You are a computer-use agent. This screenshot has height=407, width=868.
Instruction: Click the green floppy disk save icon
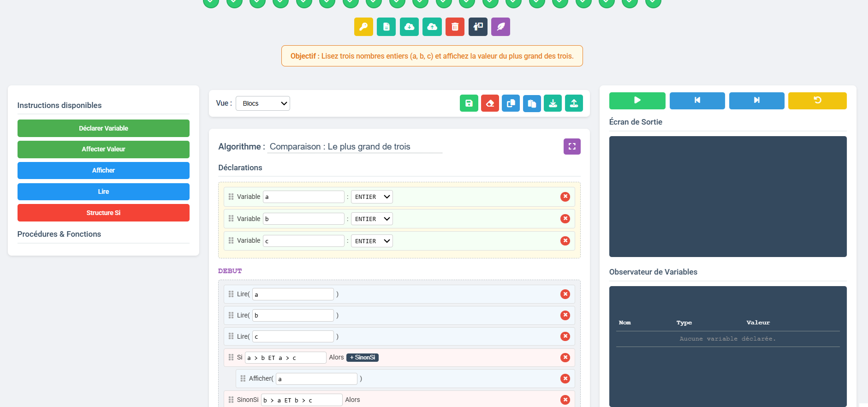(x=469, y=103)
